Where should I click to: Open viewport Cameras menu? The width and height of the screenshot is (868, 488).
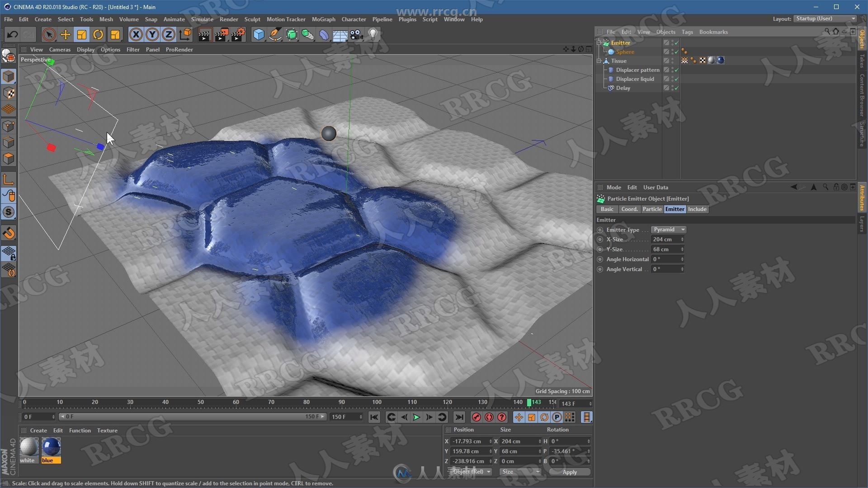pyautogui.click(x=60, y=50)
